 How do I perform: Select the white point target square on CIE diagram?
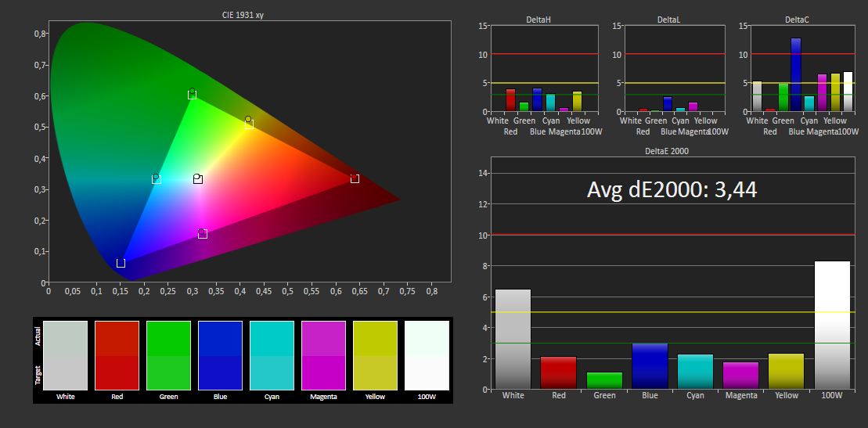pyautogui.click(x=198, y=179)
